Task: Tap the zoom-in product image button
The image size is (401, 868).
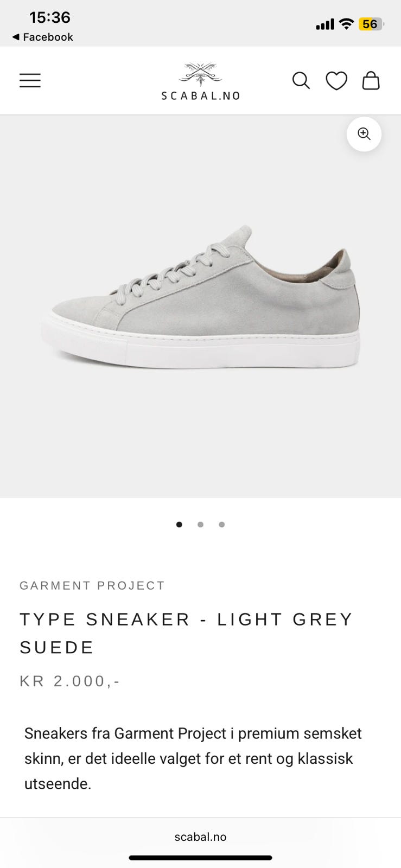Action: (x=364, y=134)
